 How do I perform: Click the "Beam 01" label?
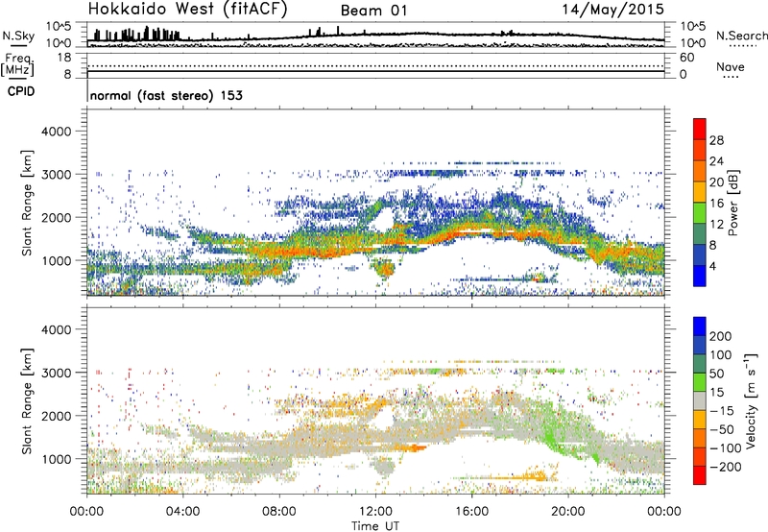pos(373,11)
